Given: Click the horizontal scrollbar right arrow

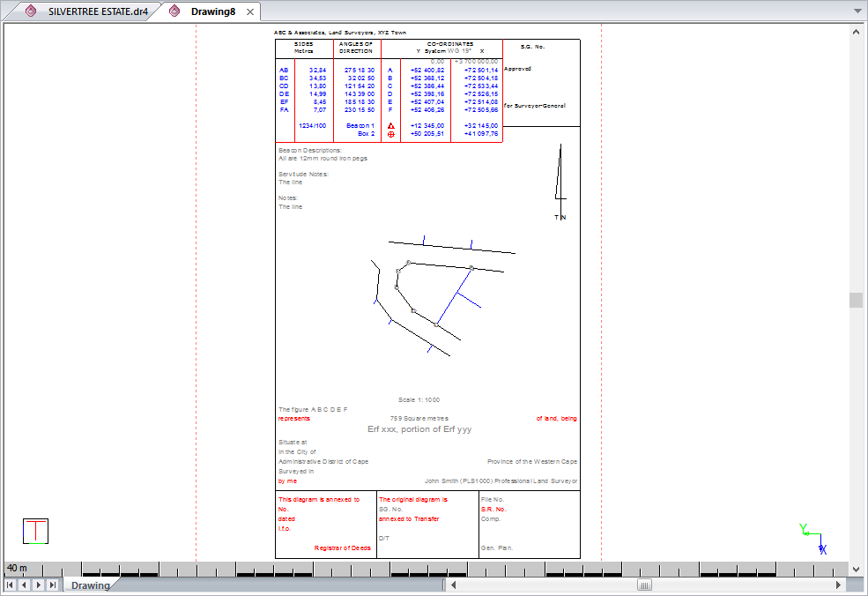Looking at the screenshot, I should [839, 585].
